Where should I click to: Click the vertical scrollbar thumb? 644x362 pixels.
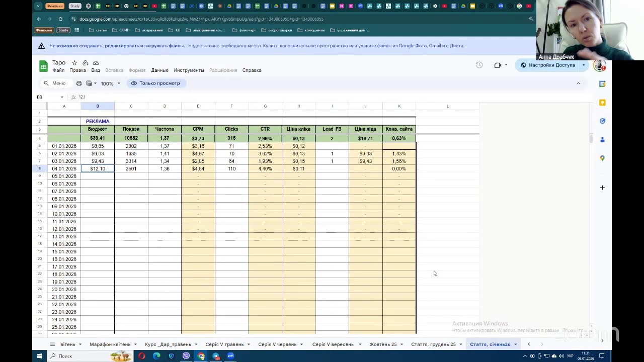click(590, 139)
